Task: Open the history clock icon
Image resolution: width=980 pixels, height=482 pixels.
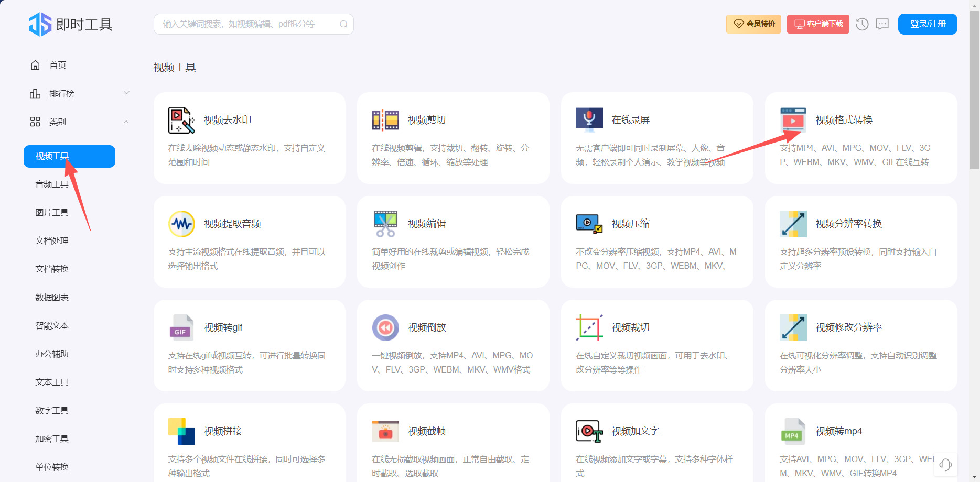Action: 862,24
